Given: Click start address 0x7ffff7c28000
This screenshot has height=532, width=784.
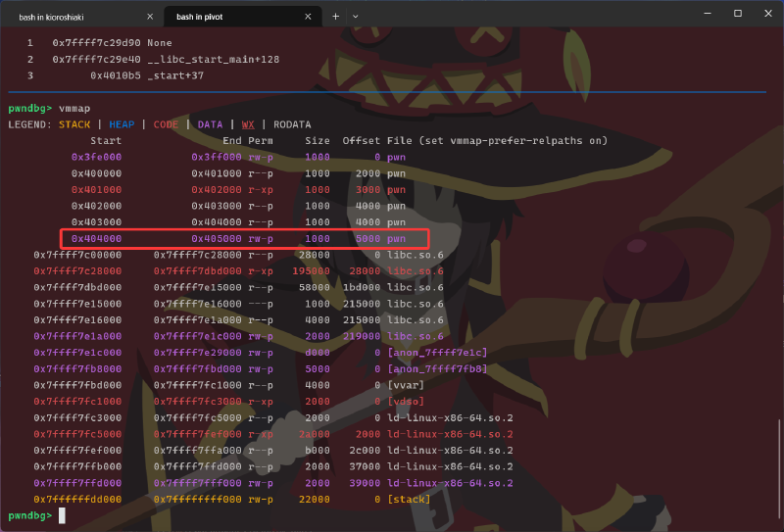Looking at the screenshot, I should click(77, 271).
